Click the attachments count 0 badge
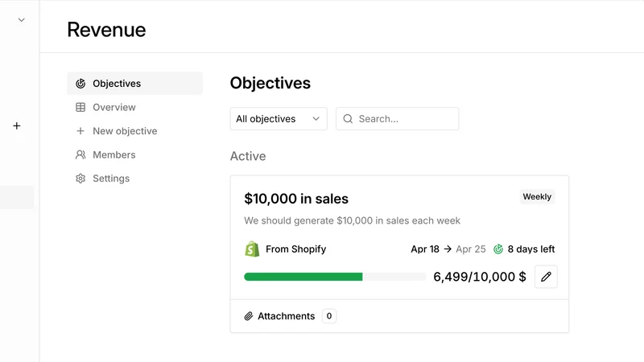 point(329,316)
